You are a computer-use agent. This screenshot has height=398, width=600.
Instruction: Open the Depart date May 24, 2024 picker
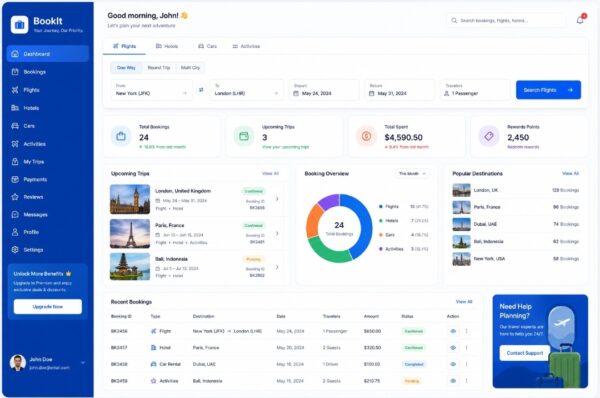pyautogui.click(x=324, y=90)
